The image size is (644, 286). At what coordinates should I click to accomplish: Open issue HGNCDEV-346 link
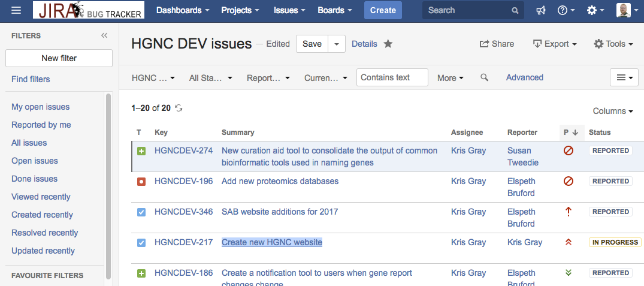coord(183,212)
